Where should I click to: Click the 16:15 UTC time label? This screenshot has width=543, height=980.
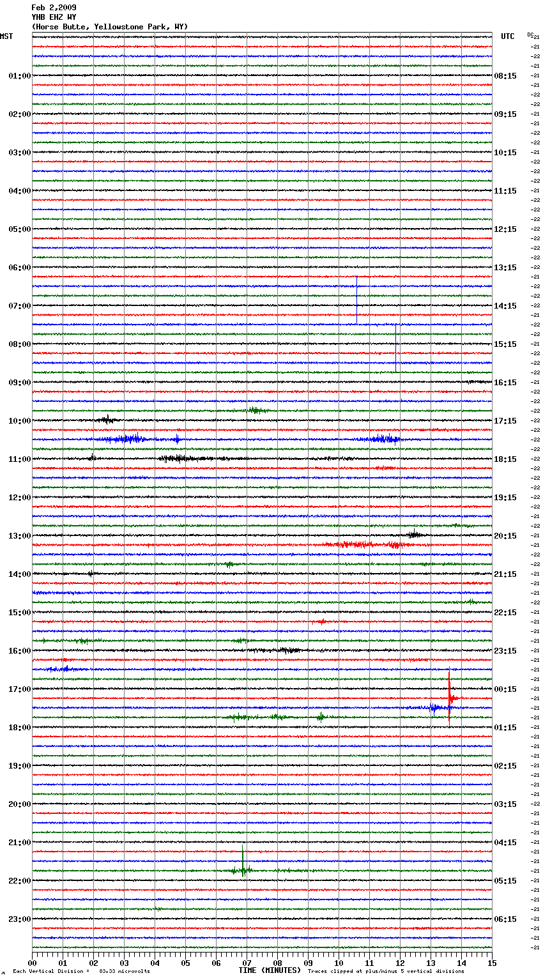point(505,383)
